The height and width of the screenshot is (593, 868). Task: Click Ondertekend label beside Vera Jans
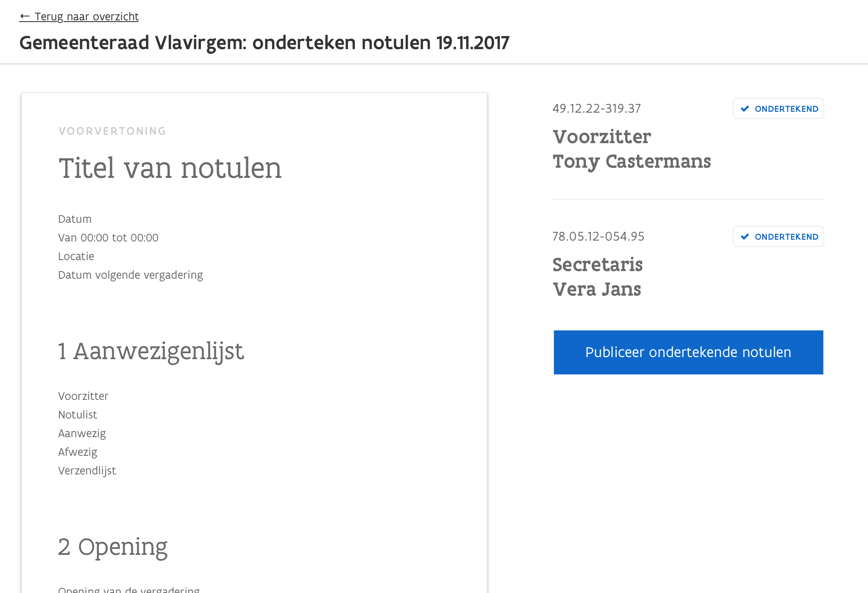pos(786,237)
